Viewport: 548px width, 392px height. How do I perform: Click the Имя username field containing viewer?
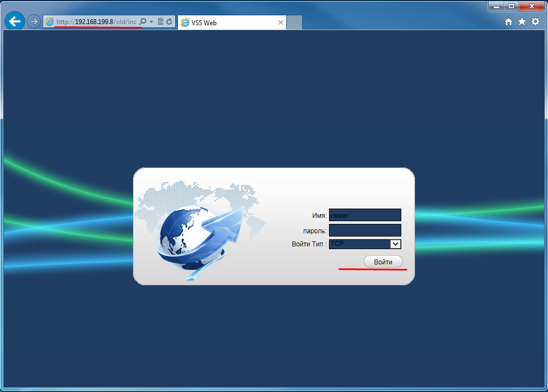click(365, 215)
